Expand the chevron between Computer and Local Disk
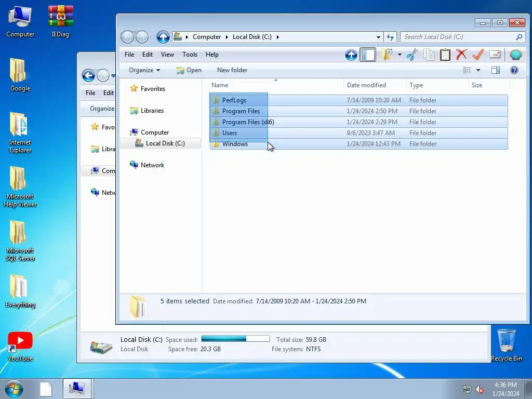Viewport: 532px width, 399px height. 227,37
